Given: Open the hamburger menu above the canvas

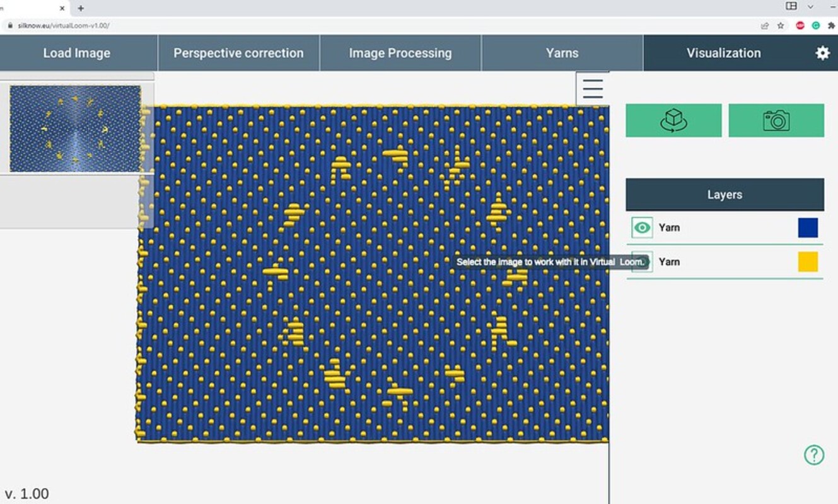Looking at the screenshot, I should (x=593, y=88).
